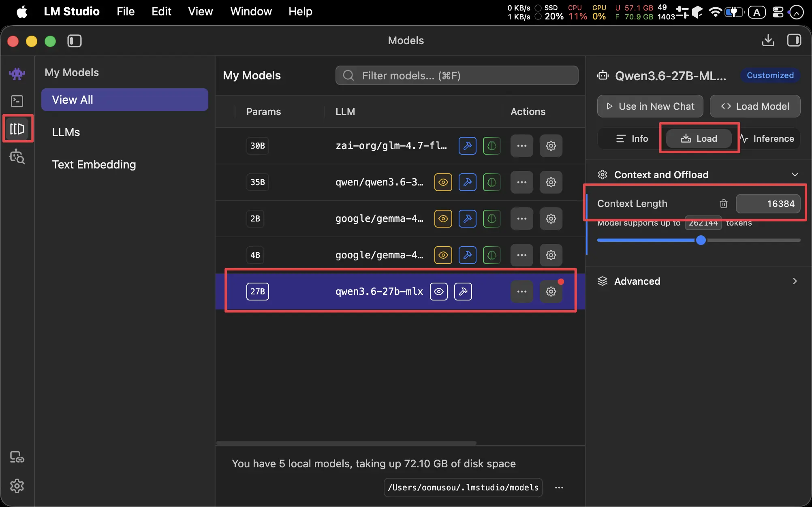
Task: Click the vision eye badge on the 2B row
Action: (x=443, y=219)
